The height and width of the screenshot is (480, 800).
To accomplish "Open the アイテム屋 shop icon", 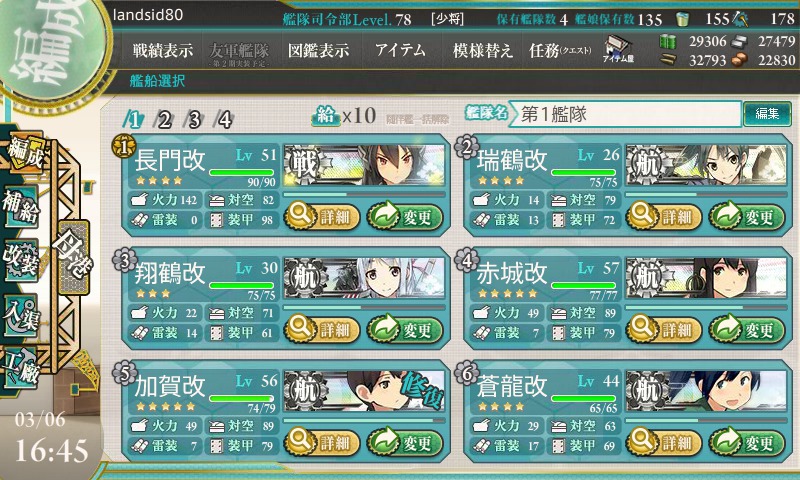I will click(618, 49).
